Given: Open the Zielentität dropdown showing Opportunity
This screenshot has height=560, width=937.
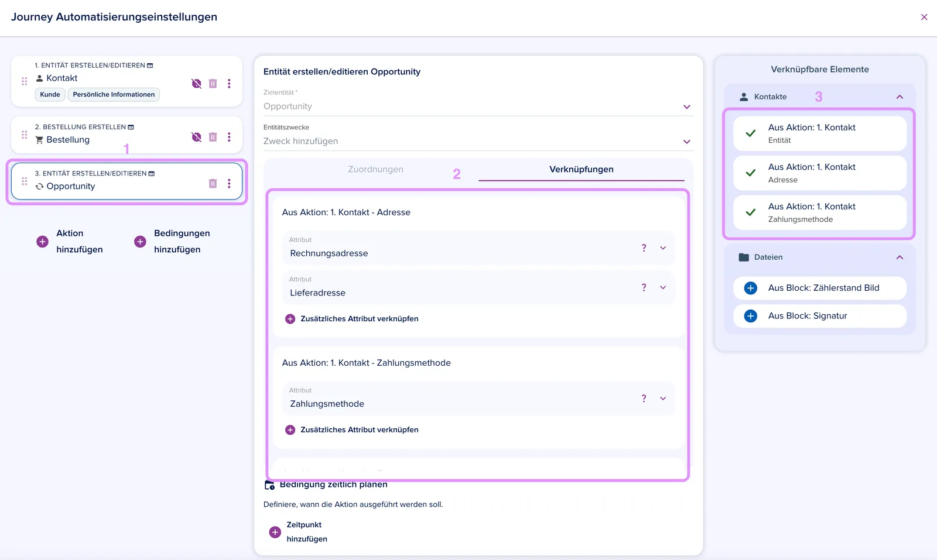Looking at the screenshot, I should pos(478,106).
